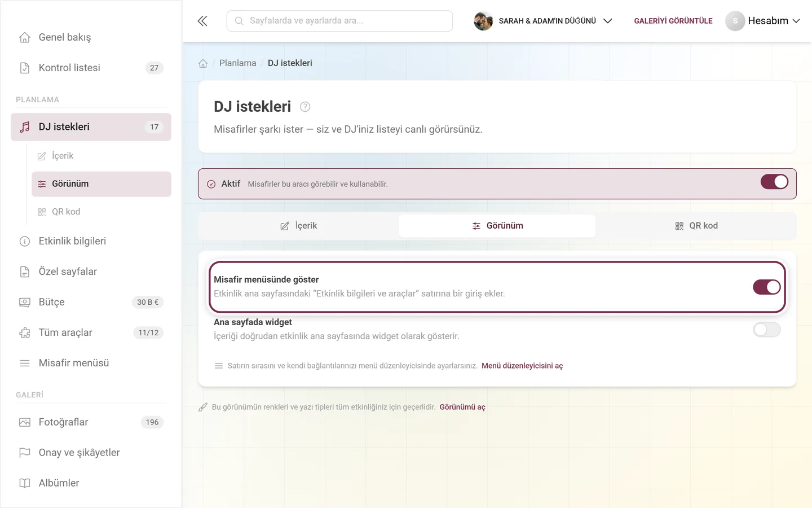Click the Onay ve şikâyetler flag icon
The height and width of the screenshot is (508, 812).
[25, 453]
